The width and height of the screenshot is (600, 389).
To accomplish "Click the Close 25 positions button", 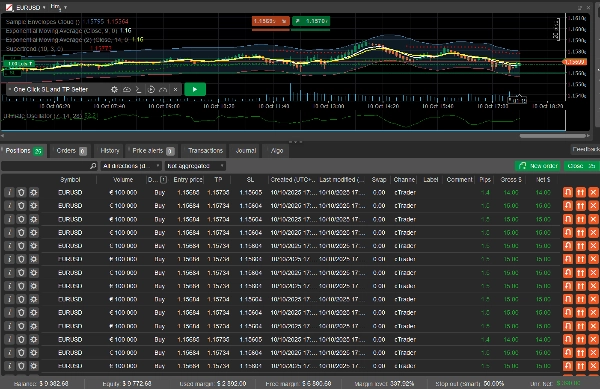I will pyautogui.click(x=581, y=166).
